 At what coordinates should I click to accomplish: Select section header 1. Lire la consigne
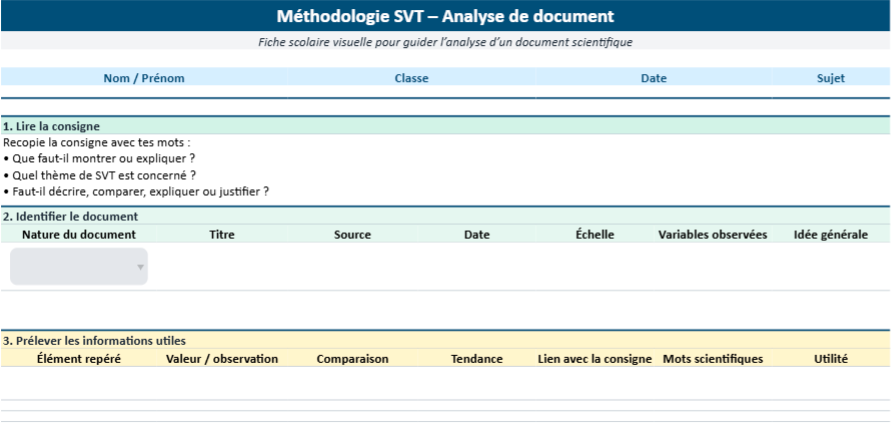coord(51,126)
